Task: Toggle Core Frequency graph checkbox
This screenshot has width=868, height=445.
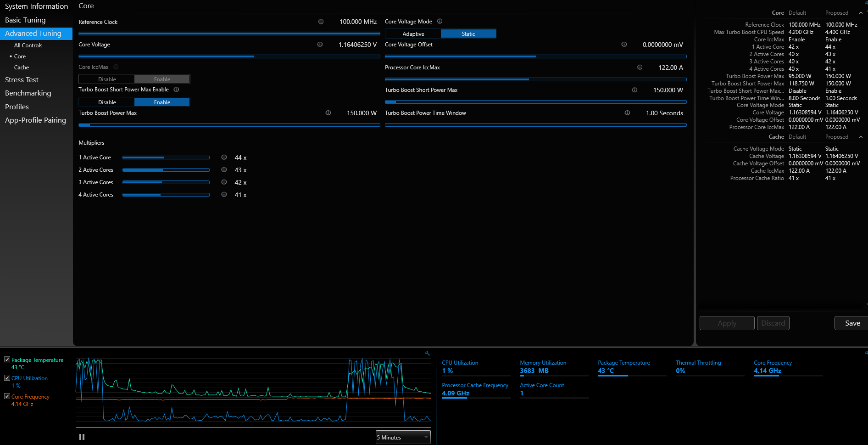Action: coord(7,396)
